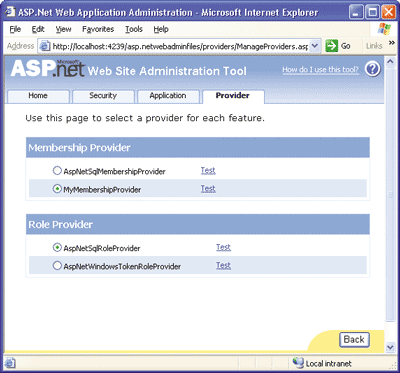Image resolution: width=400 pixels, height=373 pixels.
Task: Test the AspNetSqlMembershipProvider
Action: (208, 171)
